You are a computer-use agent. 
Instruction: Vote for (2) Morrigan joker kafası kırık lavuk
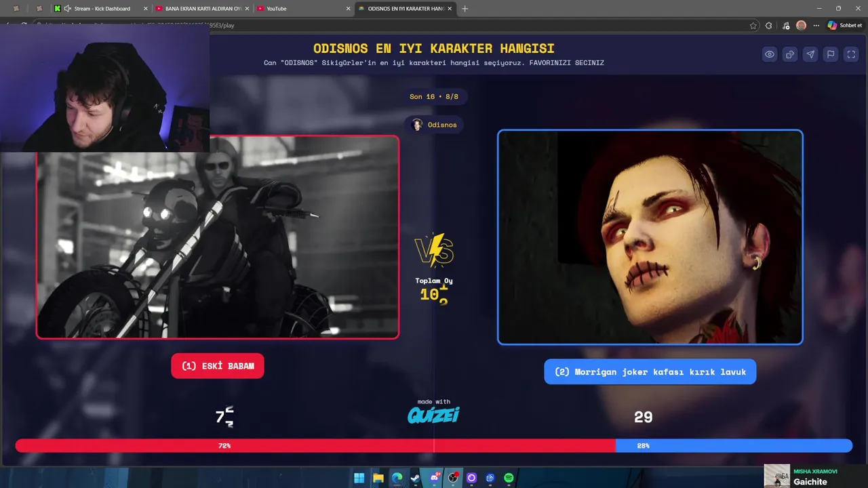pos(650,371)
